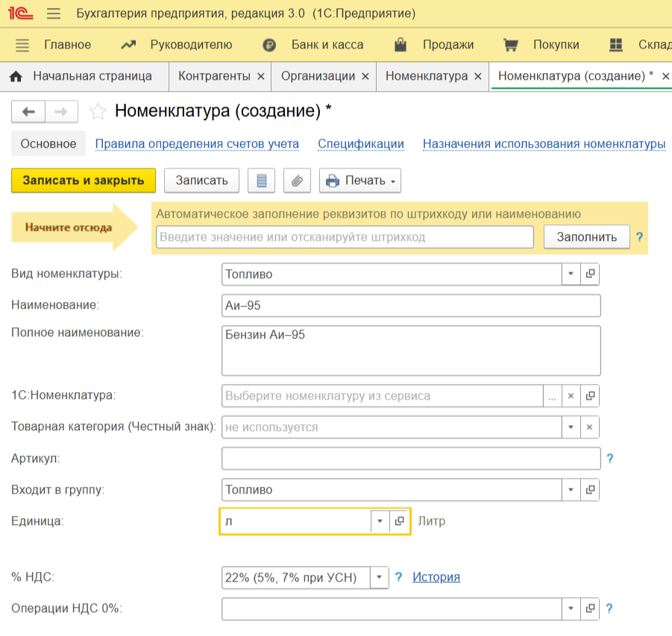Open the Вид номенклатуры item form icon

(590, 274)
